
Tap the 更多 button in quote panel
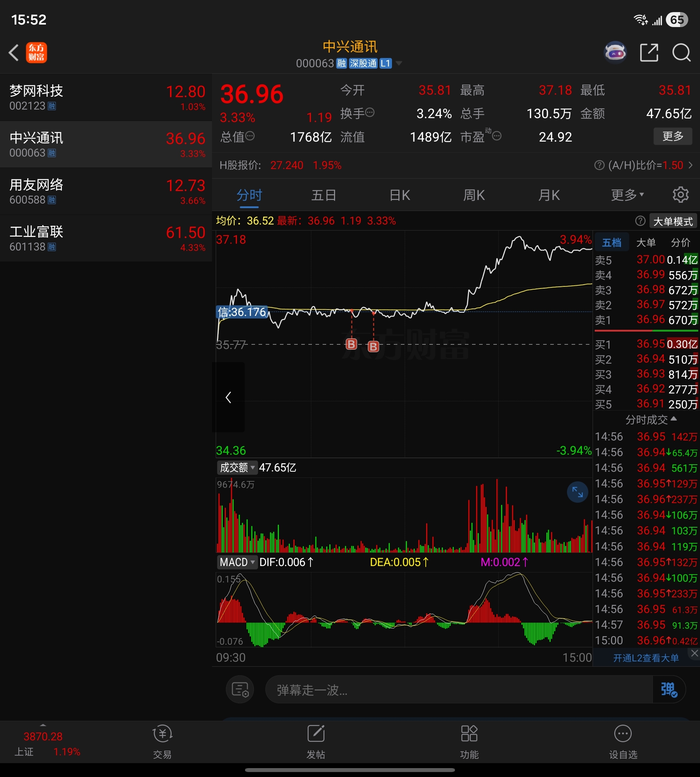coord(672,136)
